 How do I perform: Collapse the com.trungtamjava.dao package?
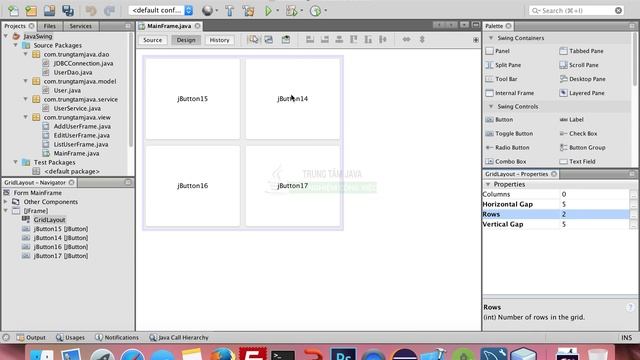coord(25,54)
